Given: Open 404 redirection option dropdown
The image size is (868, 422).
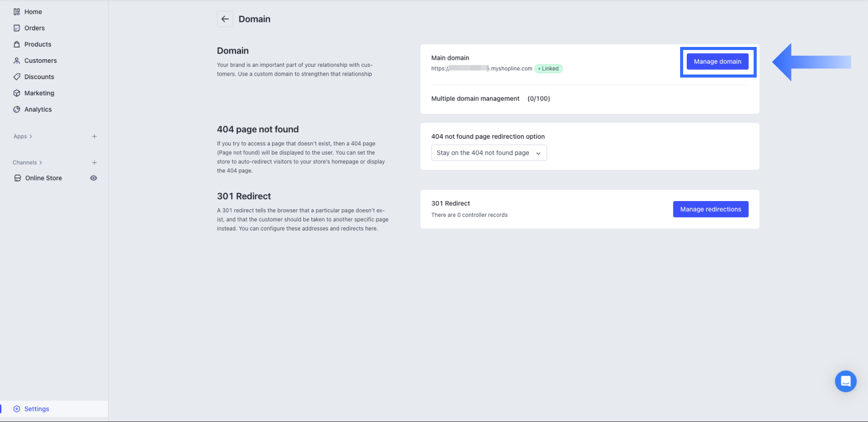Looking at the screenshot, I should point(489,153).
